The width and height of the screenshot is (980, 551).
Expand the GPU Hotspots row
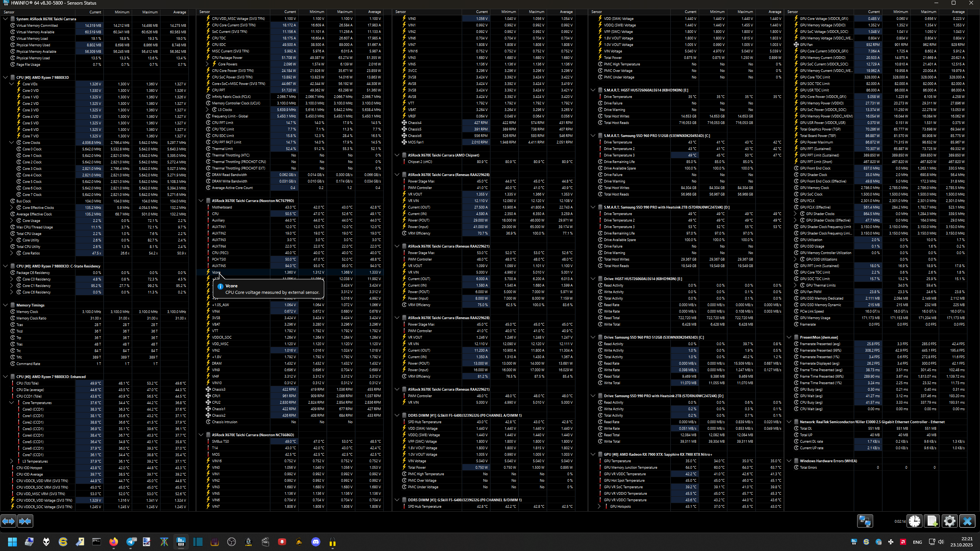point(599,507)
